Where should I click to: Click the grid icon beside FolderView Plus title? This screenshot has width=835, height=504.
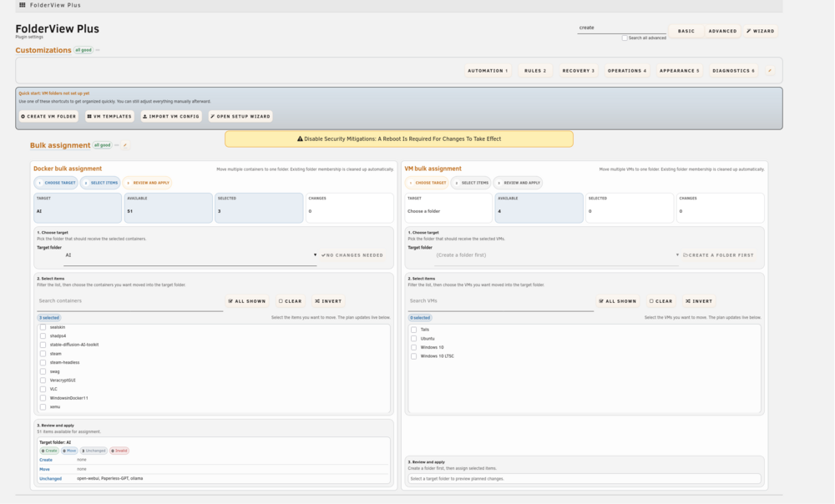tap(22, 5)
